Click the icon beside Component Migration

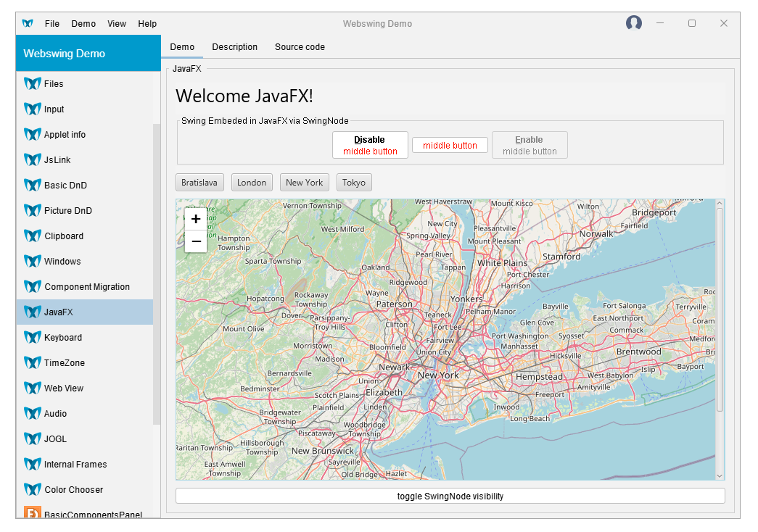[x=33, y=286]
